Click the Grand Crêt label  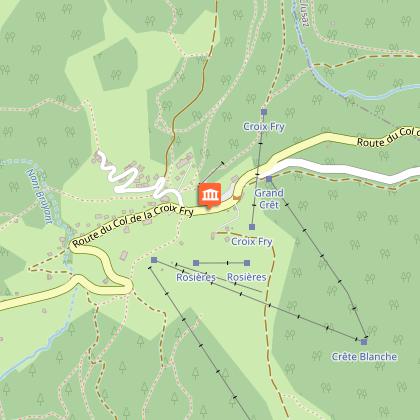pyautogui.click(x=269, y=199)
